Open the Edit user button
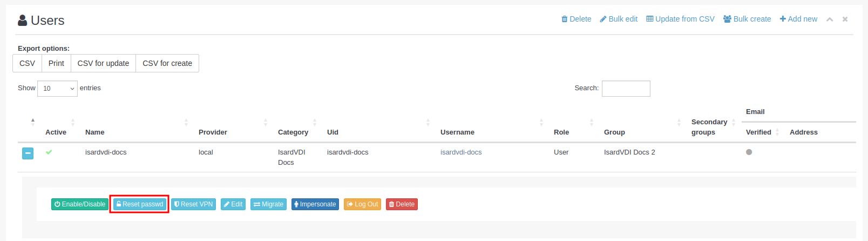The height and width of the screenshot is (241, 868). click(x=233, y=204)
